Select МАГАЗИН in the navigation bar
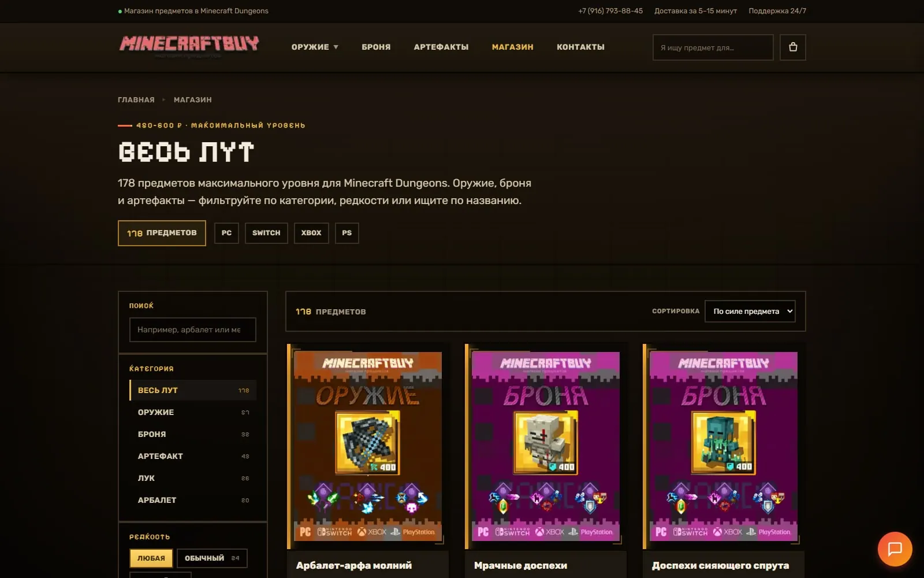Screen dimensions: 924x578 513,47
